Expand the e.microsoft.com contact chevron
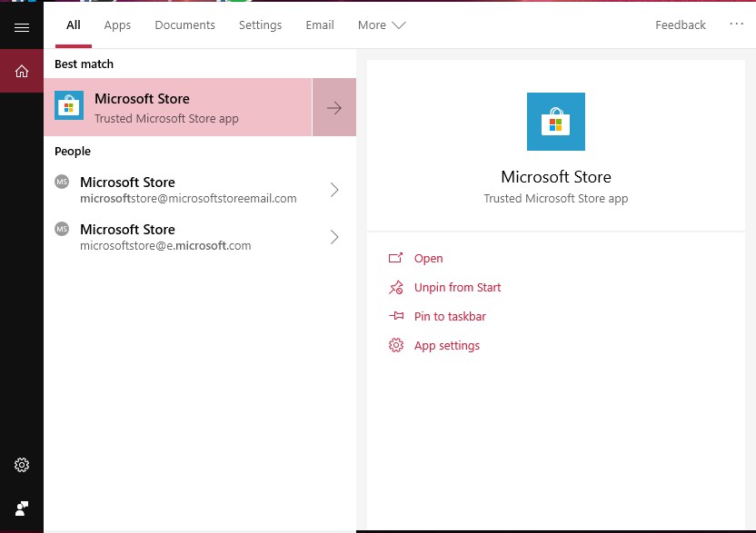The width and height of the screenshot is (756, 533). click(x=334, y=237)
